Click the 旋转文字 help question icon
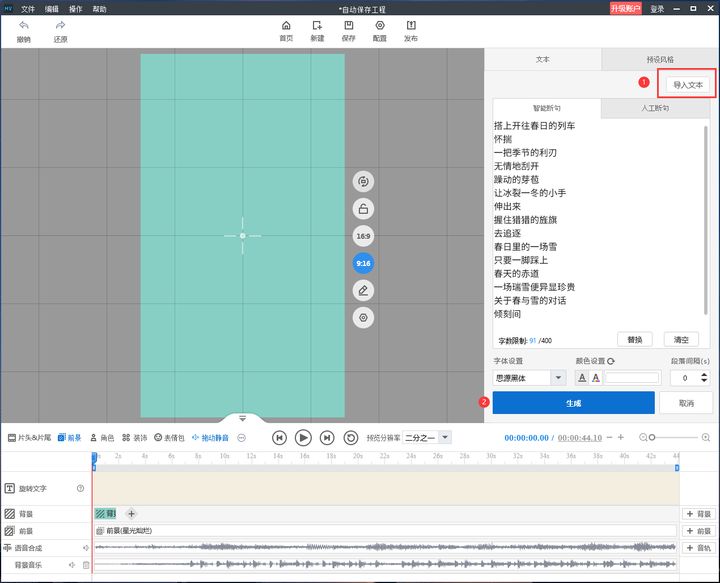The height and width of the screenshot is (583, 720). click(80, 488)
